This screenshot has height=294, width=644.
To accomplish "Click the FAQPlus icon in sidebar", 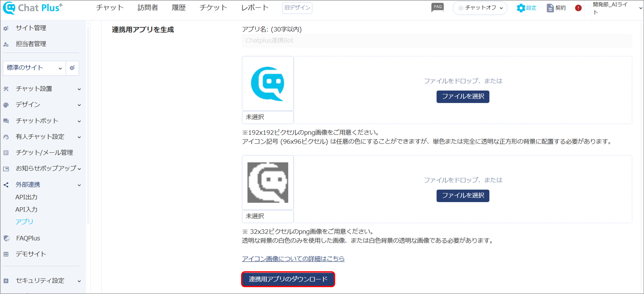I will [6, 239].
